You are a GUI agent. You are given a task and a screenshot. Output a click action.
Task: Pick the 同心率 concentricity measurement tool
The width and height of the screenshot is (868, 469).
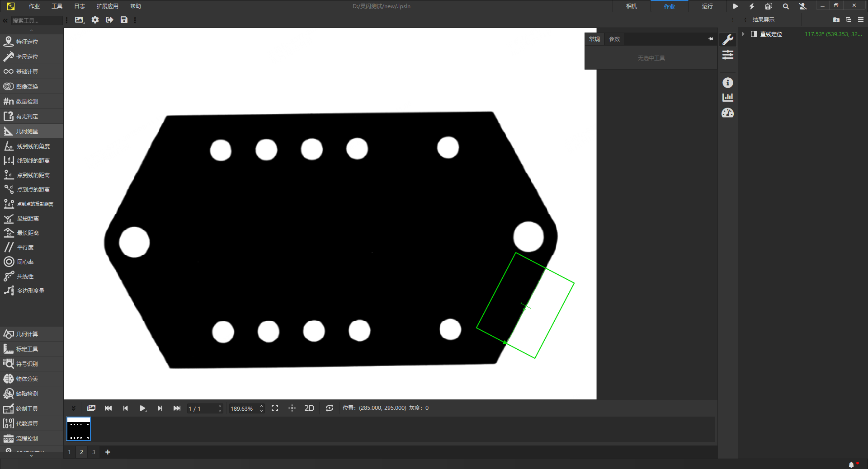click(x=25, y=262)
